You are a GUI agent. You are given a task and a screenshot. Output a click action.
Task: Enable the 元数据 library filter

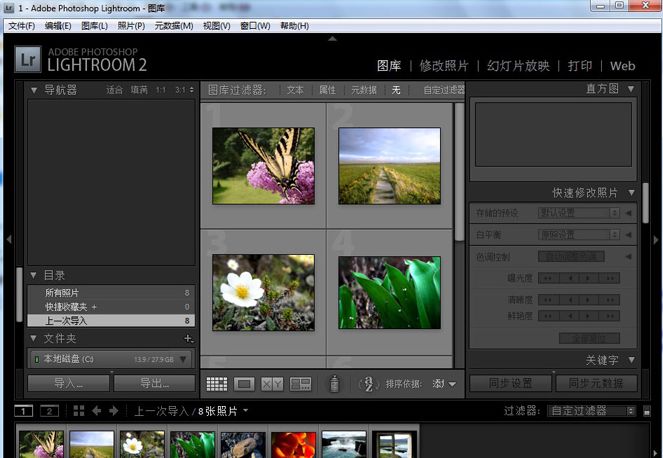(x=364, y=90)
